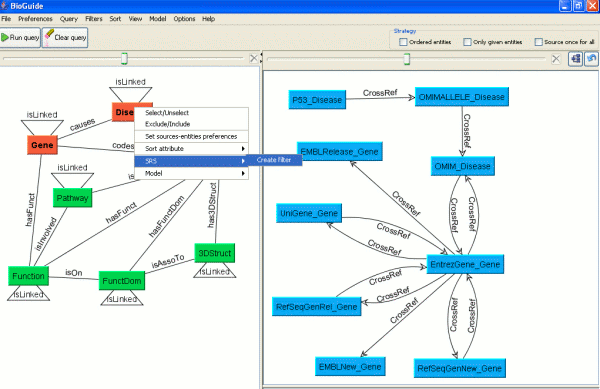Select the Create filter menu item

pyautogui.click(x=274, y=160)
